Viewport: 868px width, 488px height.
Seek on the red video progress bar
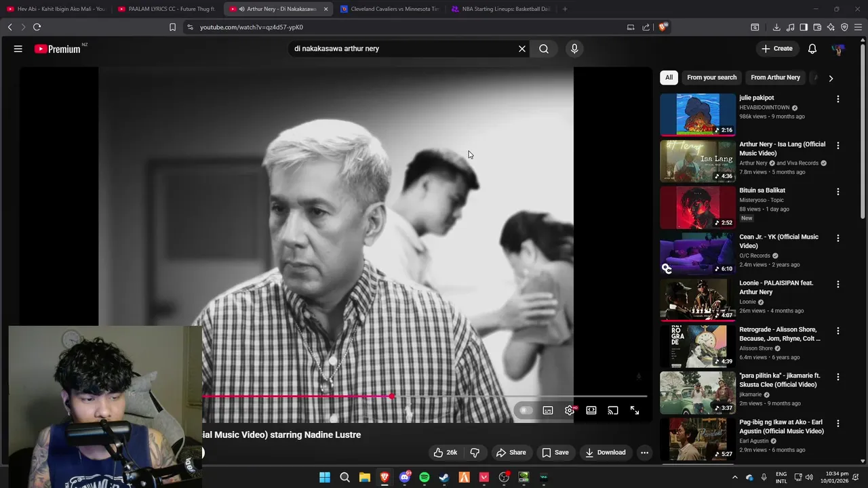point(425,396)
